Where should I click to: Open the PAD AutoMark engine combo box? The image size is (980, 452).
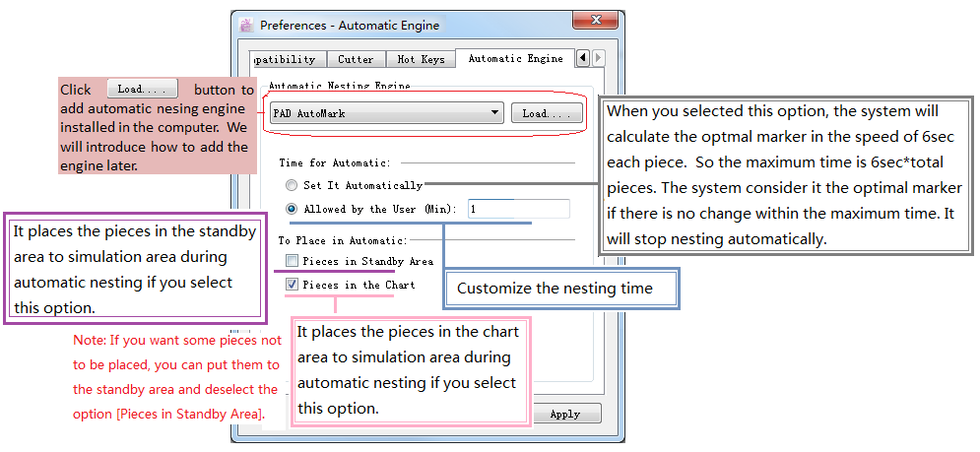(x=384, y=113)
